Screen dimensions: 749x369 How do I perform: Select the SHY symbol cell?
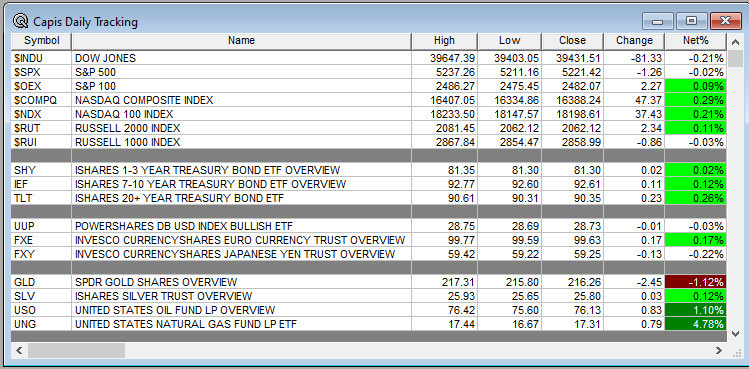pos(42,170)
